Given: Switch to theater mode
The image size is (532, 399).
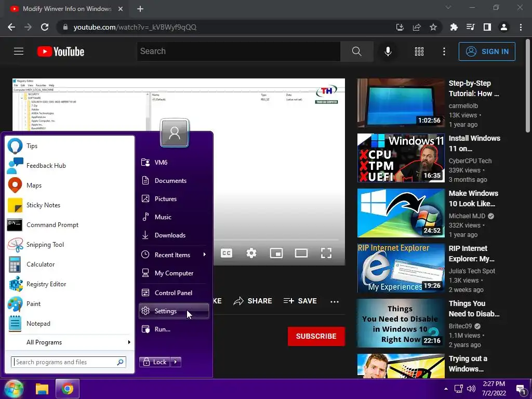Looking at the screenshot, I should pos(301,253).
